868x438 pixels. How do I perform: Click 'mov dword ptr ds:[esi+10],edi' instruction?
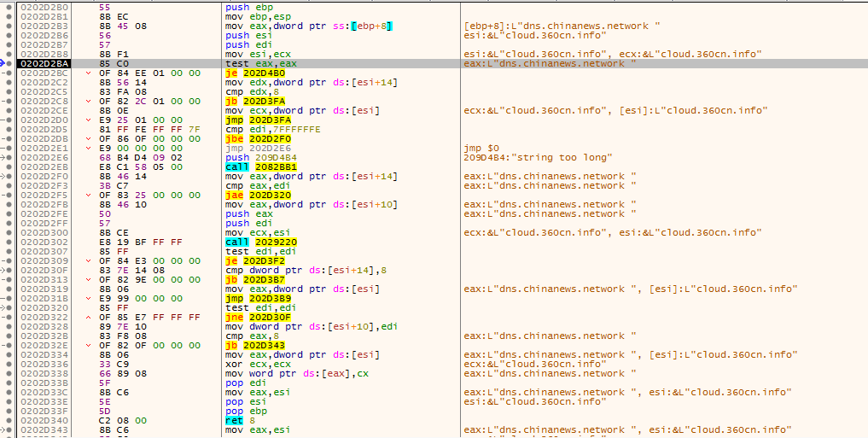click(x=312, y=327)
